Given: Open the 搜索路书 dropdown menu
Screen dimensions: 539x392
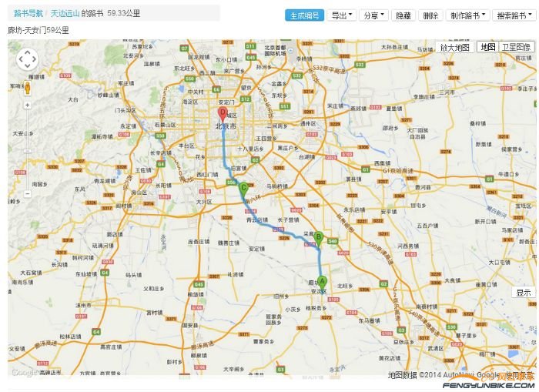Looking at the screenshot, I should tap(514, 15).
